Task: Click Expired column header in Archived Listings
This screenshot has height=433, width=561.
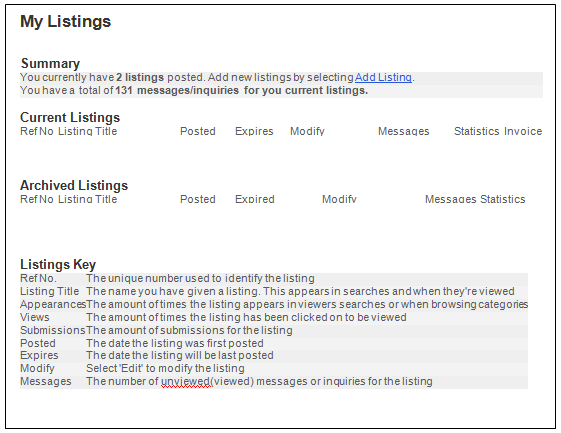Action: coord(255,199)
